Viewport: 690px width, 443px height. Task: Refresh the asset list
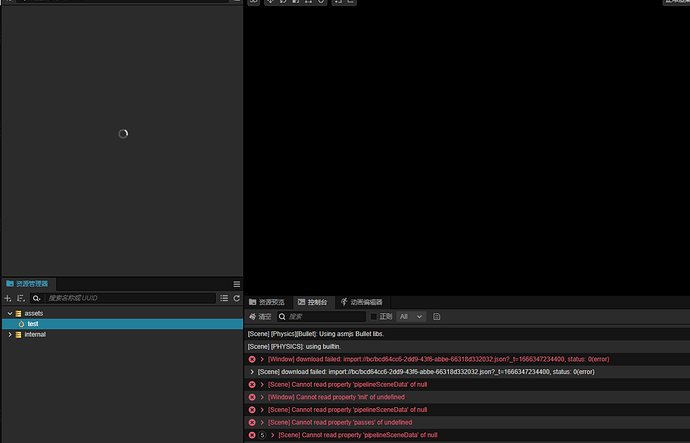(x=237, y=298)
